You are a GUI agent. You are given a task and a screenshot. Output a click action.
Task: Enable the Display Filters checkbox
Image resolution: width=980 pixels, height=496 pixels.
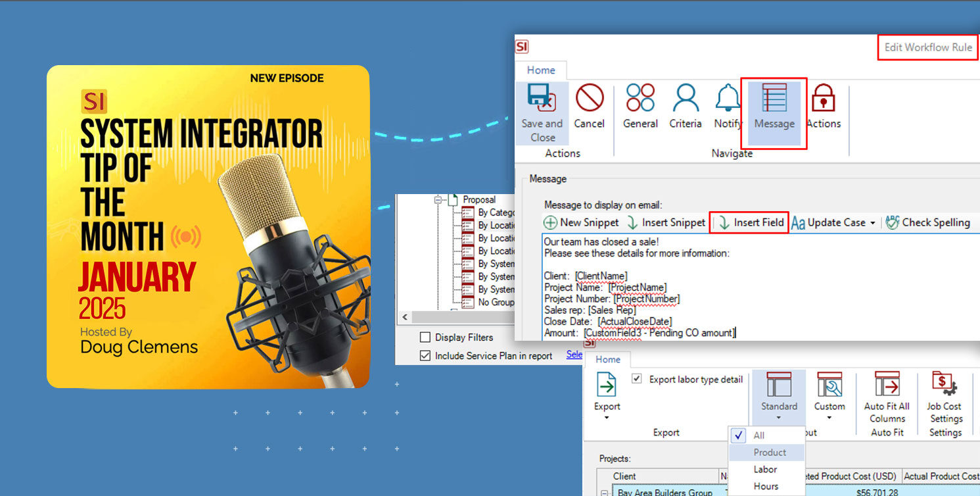(x=425, y=337)
